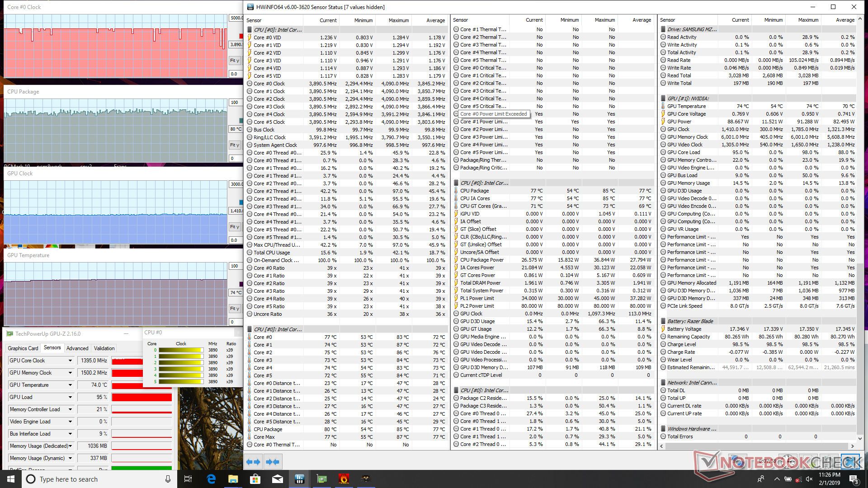Viewport: 868px width, 488px height.
Task: Open the Memory Controller Load dropdown
Action: pos(70,409)
